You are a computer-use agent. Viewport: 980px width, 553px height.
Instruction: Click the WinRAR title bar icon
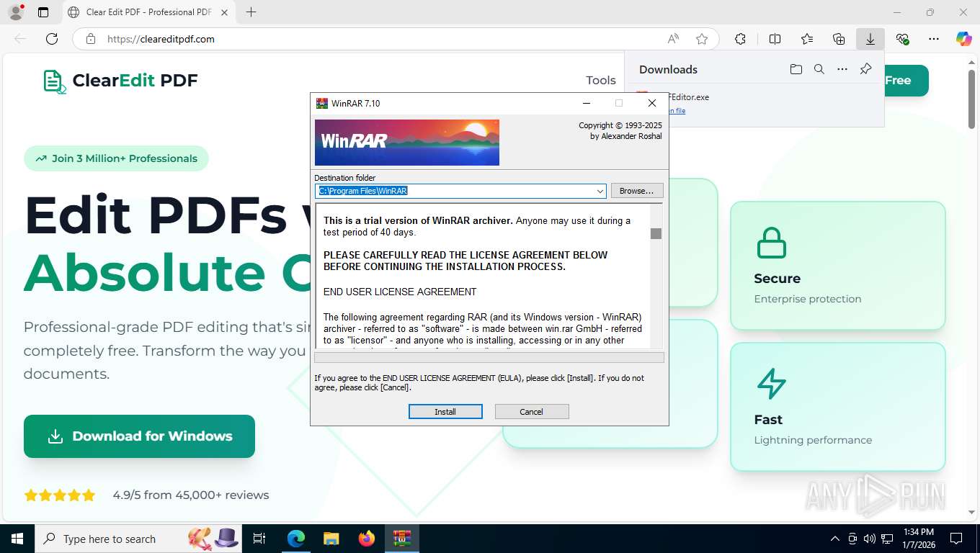coord(322,103)
